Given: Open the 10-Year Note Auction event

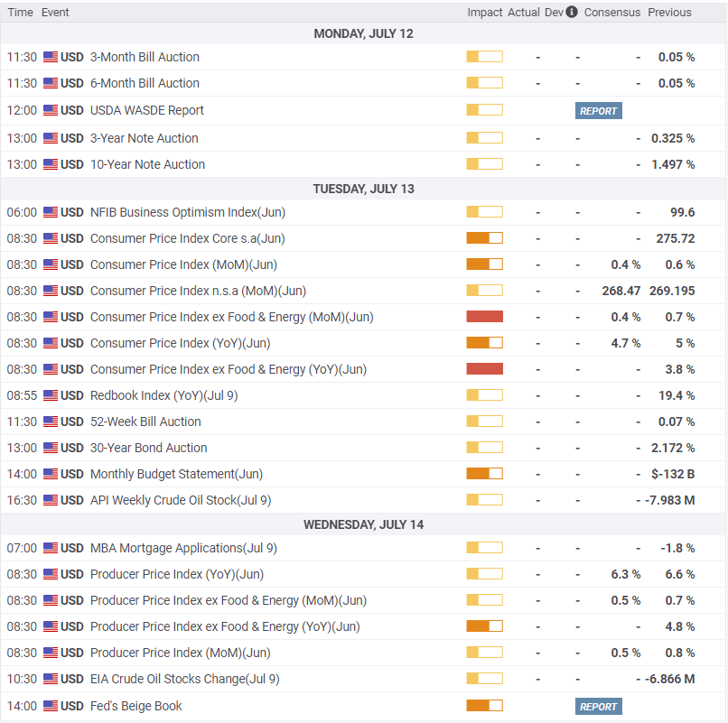Looking at the screenshot, I should pyautogui.click(x=147, y=164).
